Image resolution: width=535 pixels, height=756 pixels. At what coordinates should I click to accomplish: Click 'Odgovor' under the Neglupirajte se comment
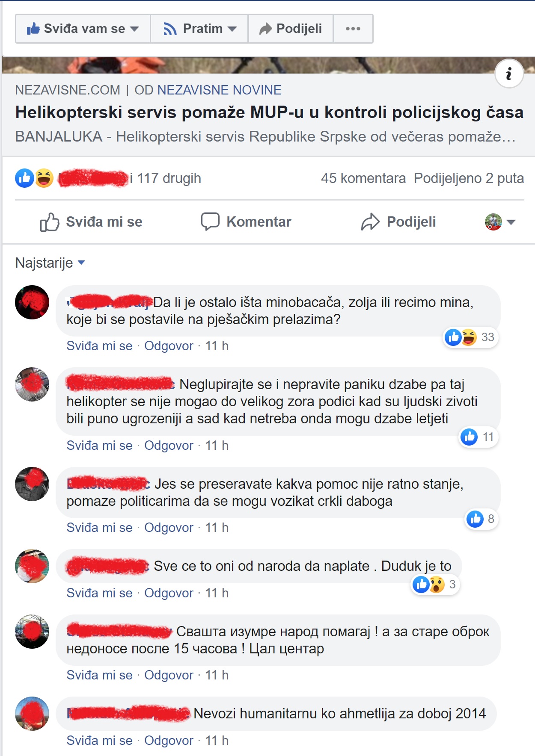tap(169, 446)
